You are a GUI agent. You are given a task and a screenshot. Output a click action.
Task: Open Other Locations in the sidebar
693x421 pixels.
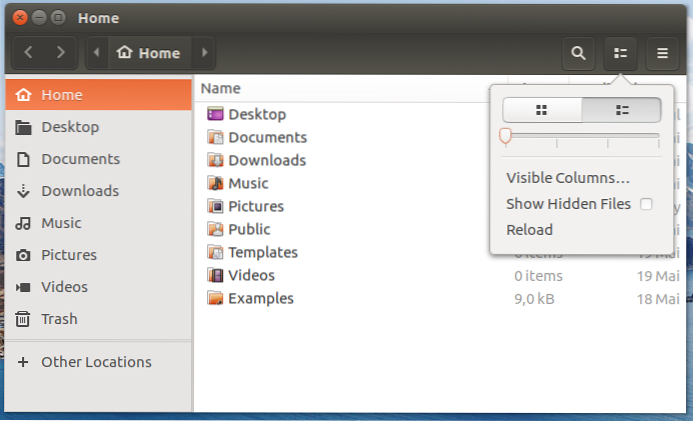coord(96,362)
